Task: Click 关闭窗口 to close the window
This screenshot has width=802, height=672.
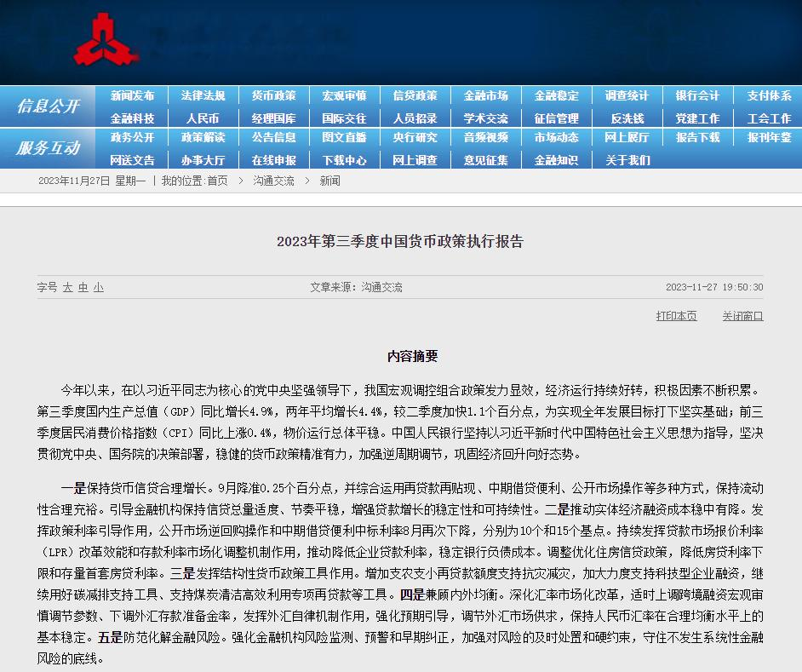Action: [x=742, y=316]
